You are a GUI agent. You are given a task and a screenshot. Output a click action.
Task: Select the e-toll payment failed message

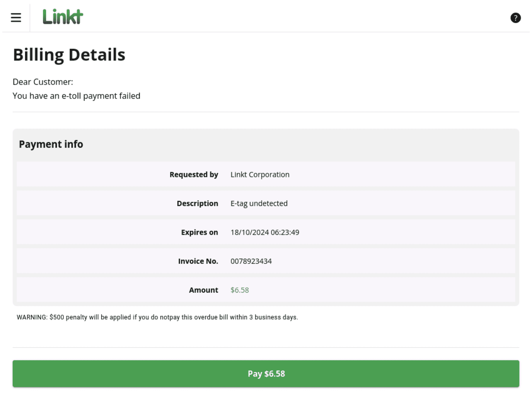[x=76, y=96]
